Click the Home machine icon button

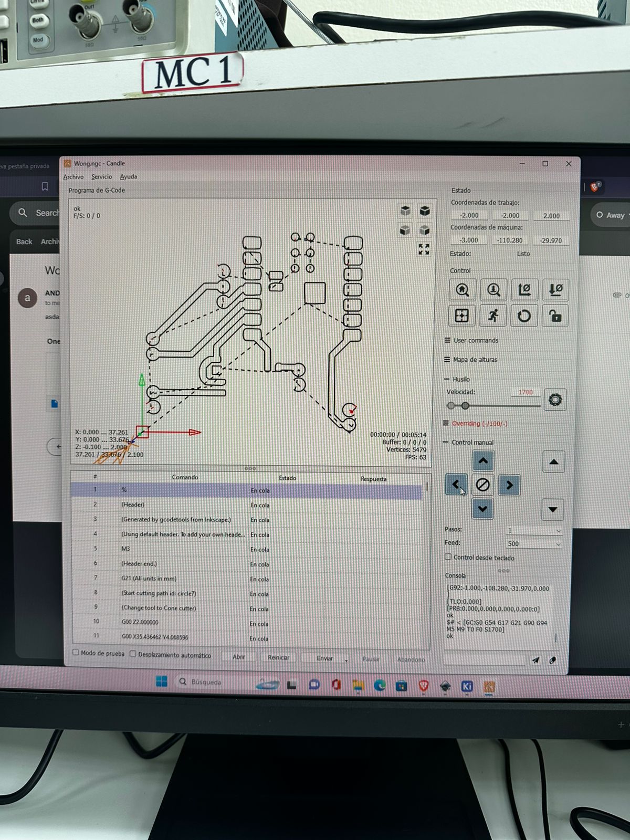[462, 290]
